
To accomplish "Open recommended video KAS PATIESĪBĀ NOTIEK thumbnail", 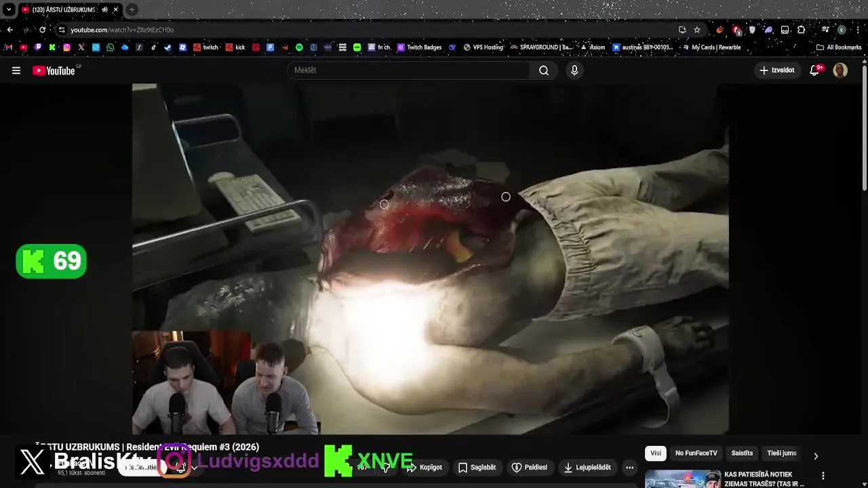I will pos(682,479).
